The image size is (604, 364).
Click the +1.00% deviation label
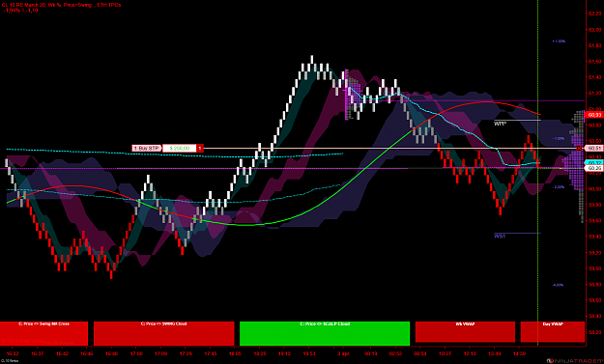(x=559, y=41)
